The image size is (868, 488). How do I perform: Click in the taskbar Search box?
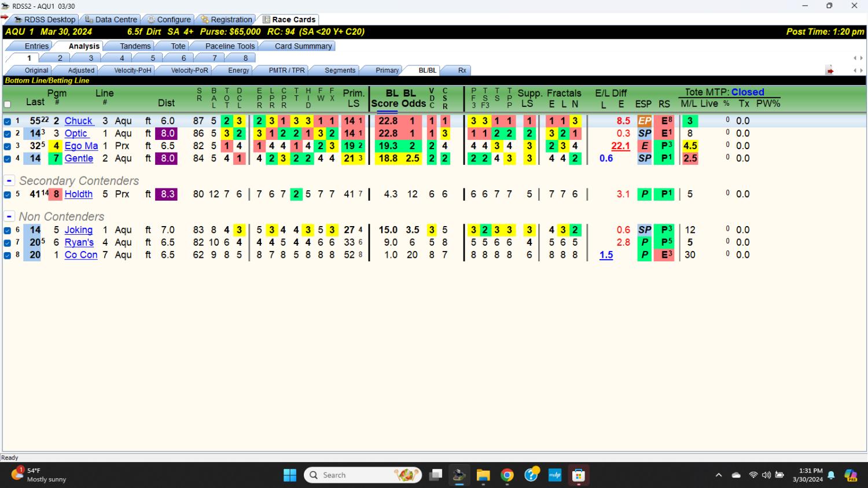[x=363, y=475]
